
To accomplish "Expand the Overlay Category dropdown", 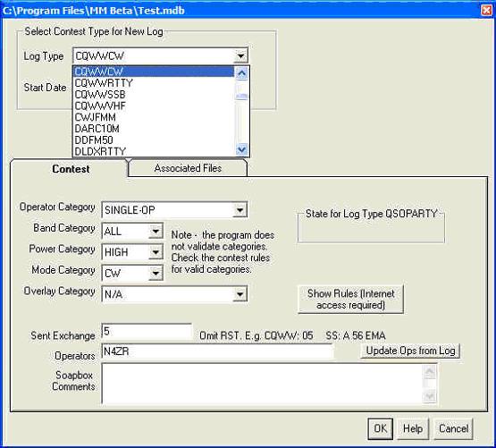I will click(240, 294).
